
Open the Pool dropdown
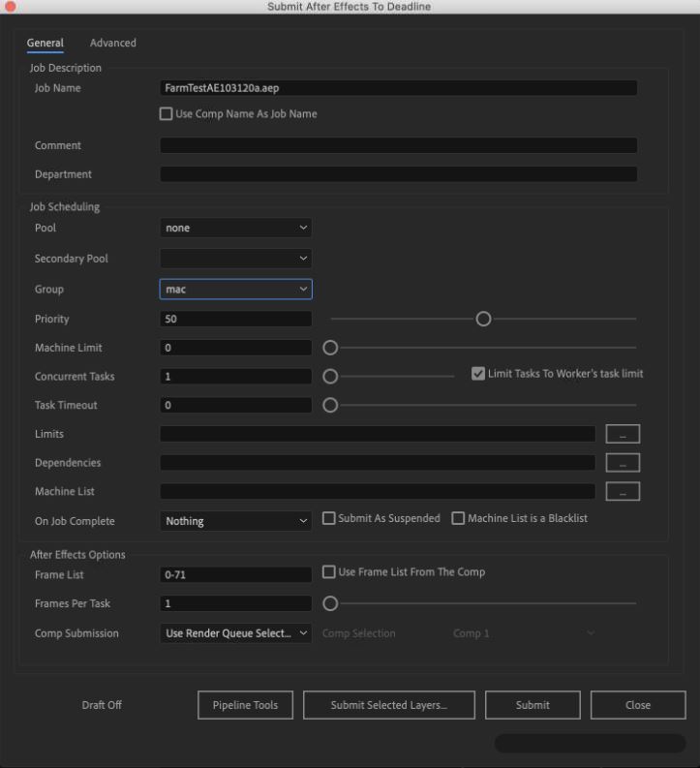pos(236,228)
